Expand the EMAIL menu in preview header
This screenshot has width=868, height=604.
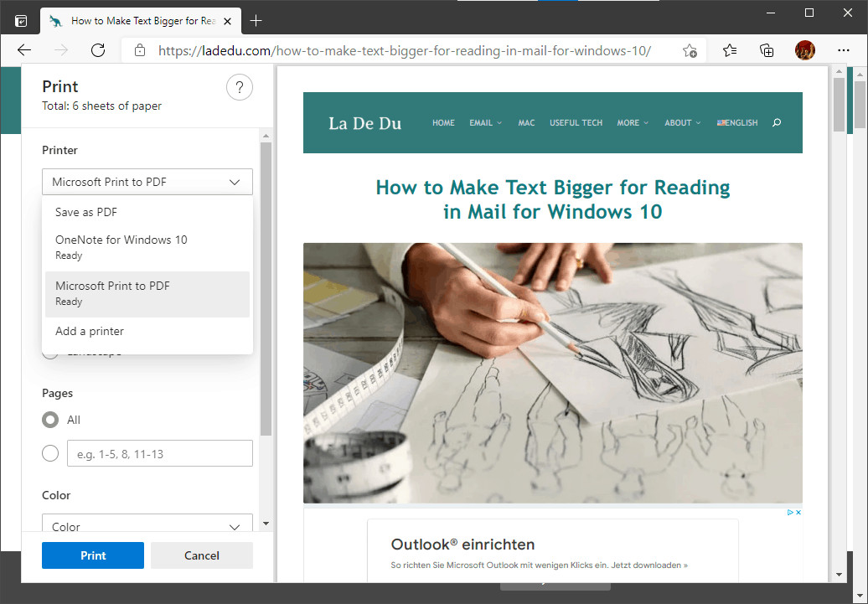click(x=485, y=123)
